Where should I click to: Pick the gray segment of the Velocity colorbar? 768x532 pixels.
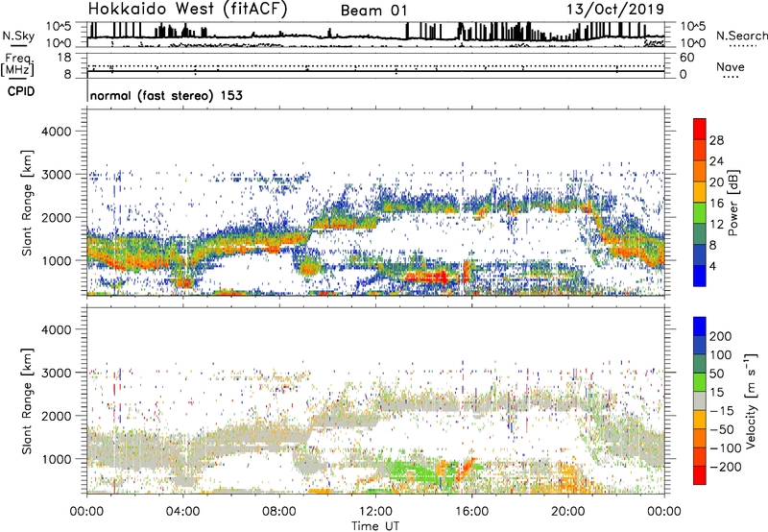(x=700, y=401)
